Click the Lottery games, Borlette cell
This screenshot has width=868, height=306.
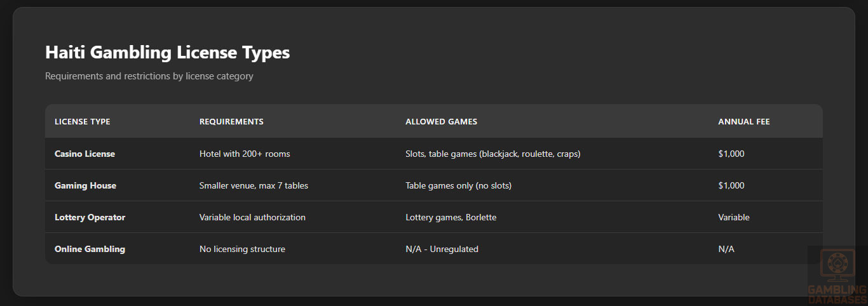(x=451, y=217)
